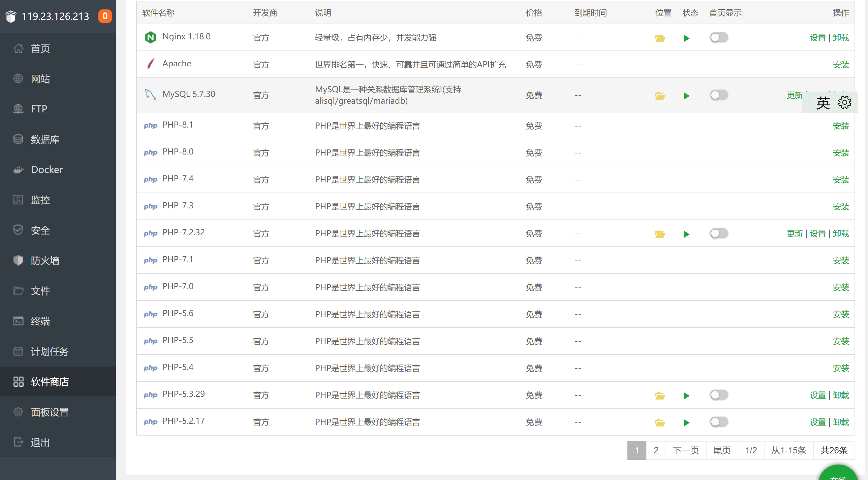This screenshot has height=480, width=868.
Task: Click 设置 for Nginx 1.18.0
Action: click(817, 38)
